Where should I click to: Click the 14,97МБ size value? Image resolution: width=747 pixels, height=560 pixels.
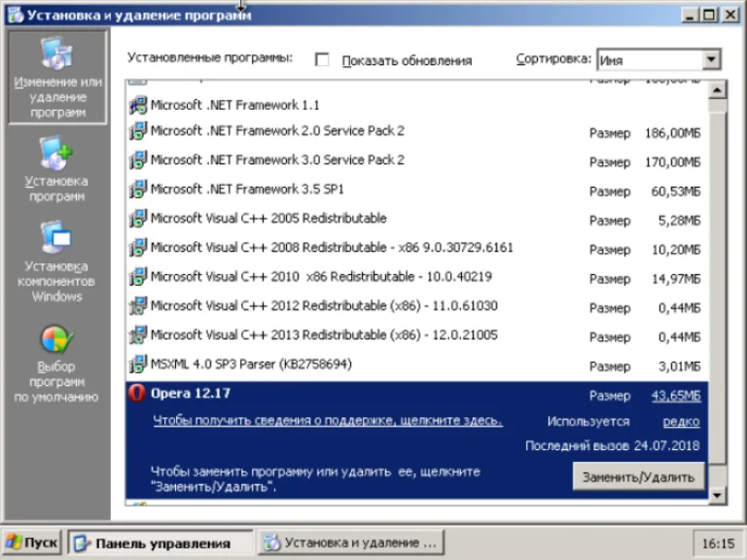(x=676, y=279)
